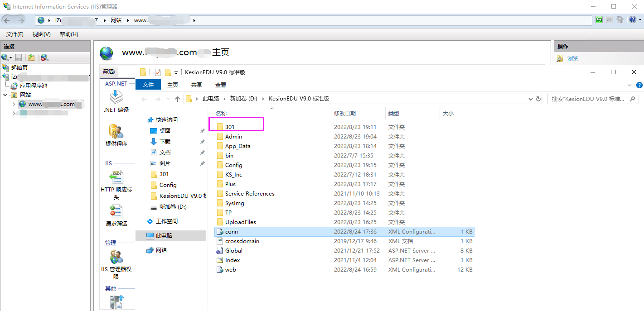
Task: Click the IIS help question mark icon
Action: 632,20
